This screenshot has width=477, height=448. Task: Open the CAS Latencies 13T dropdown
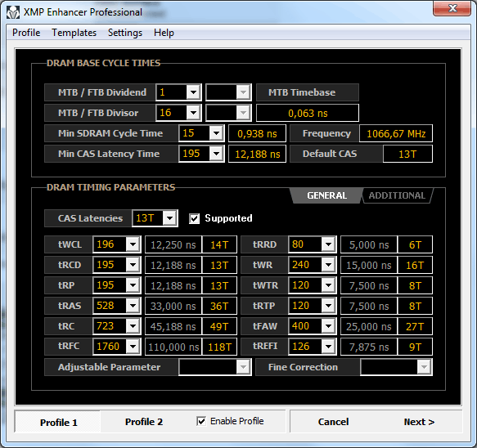pos(169,218)
